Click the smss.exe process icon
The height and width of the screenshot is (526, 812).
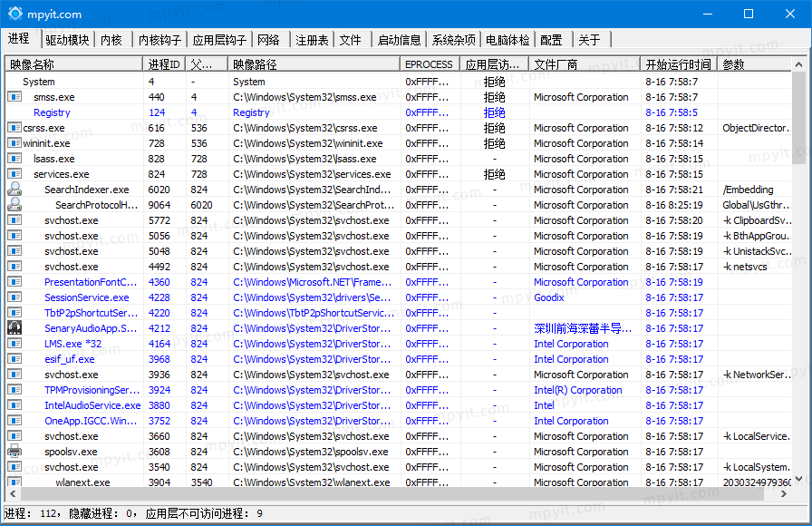14,97
